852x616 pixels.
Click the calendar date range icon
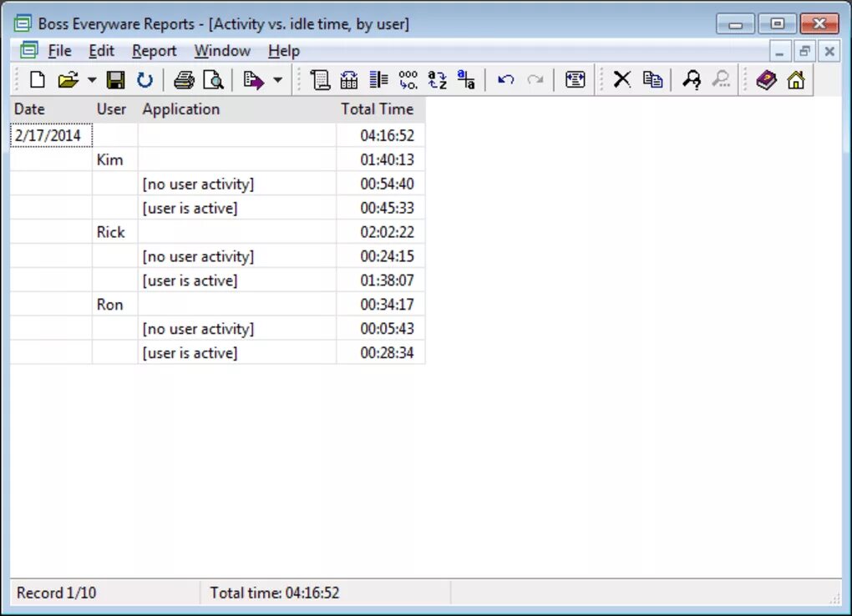349,80
